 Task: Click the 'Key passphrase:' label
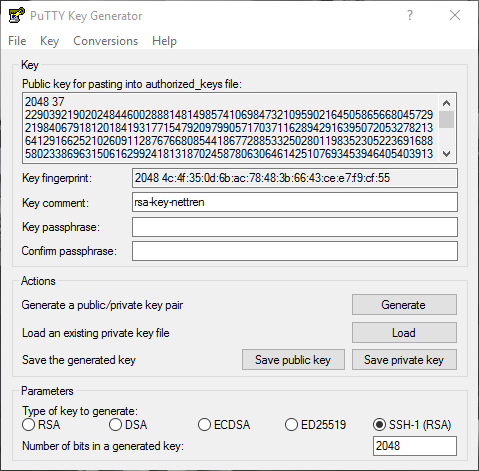pos(61,227)
